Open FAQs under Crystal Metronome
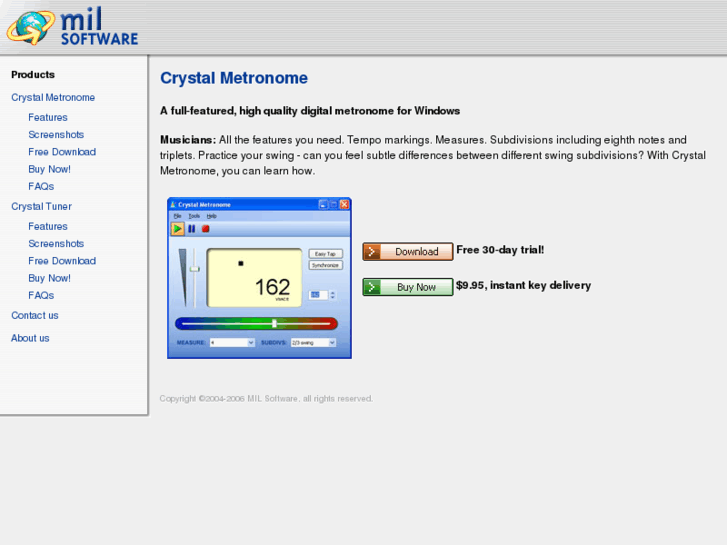The width and height of the screenshot is (727, 545). point(41,186)
